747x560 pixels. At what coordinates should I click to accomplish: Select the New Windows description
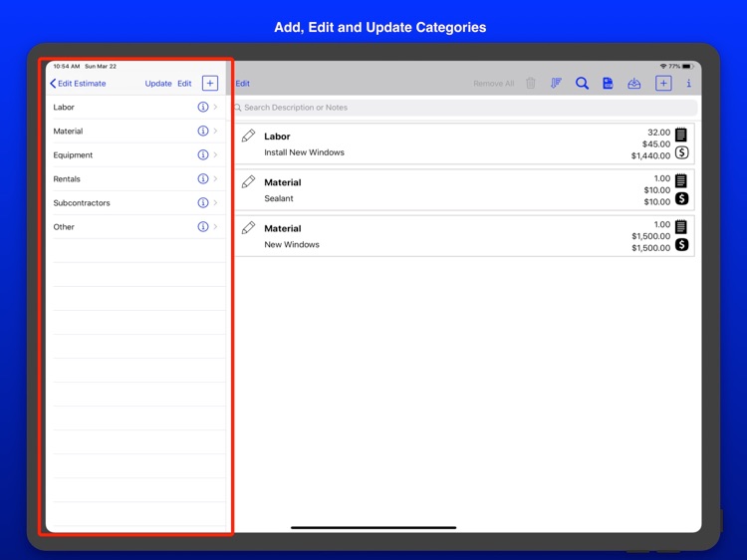(x=292, y=244)
